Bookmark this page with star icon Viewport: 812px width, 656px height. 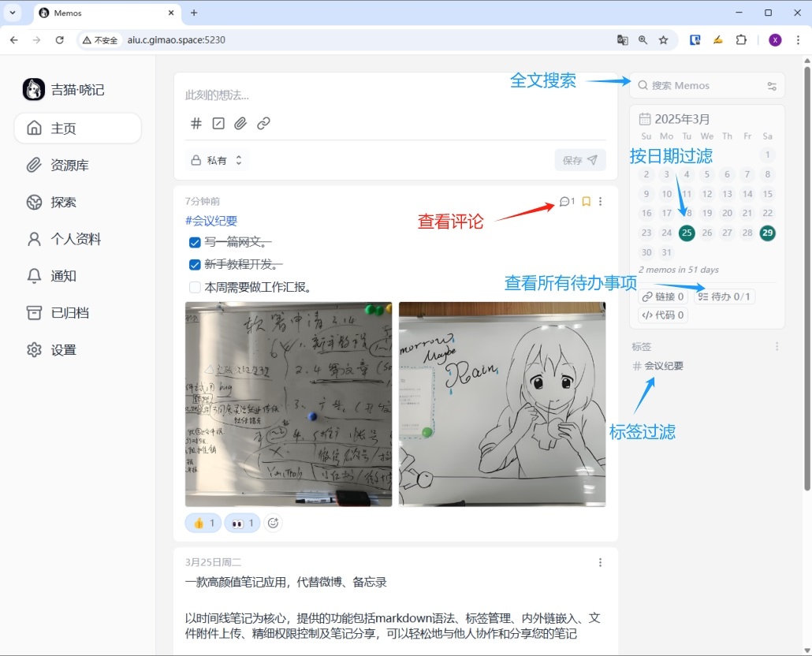[x=663, y=40]
